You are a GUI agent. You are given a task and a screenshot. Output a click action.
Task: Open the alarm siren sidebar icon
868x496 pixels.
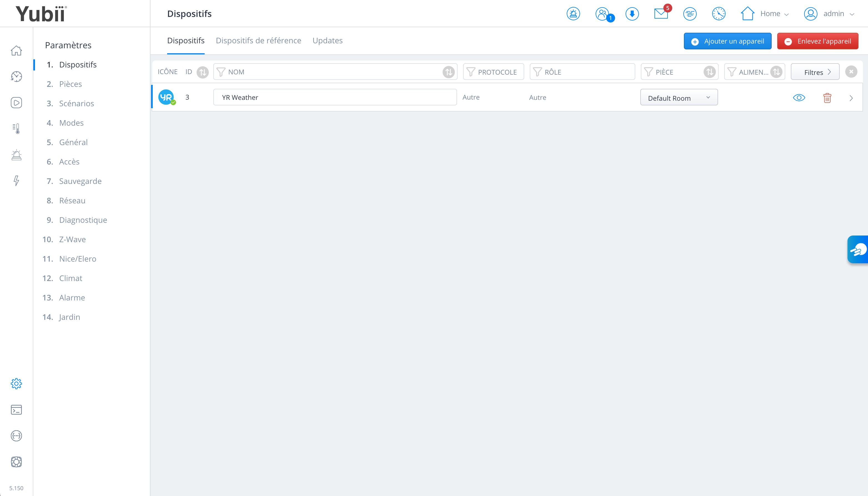16,155
